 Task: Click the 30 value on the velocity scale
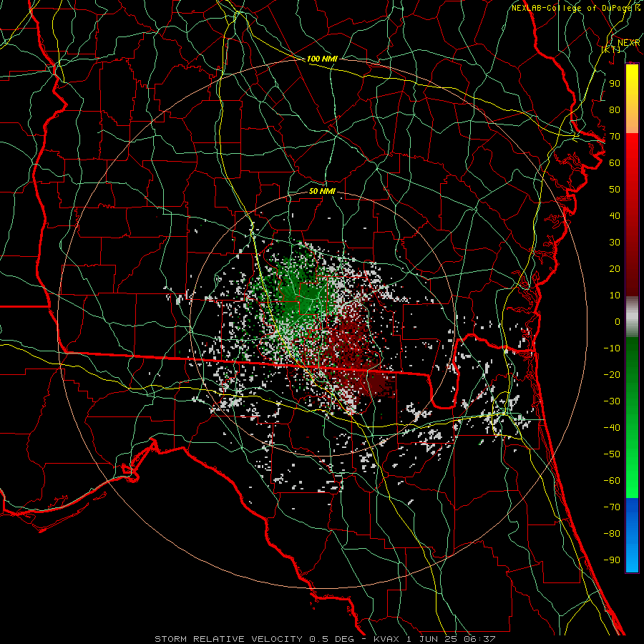pyautogui.click(x=615, y=243)
